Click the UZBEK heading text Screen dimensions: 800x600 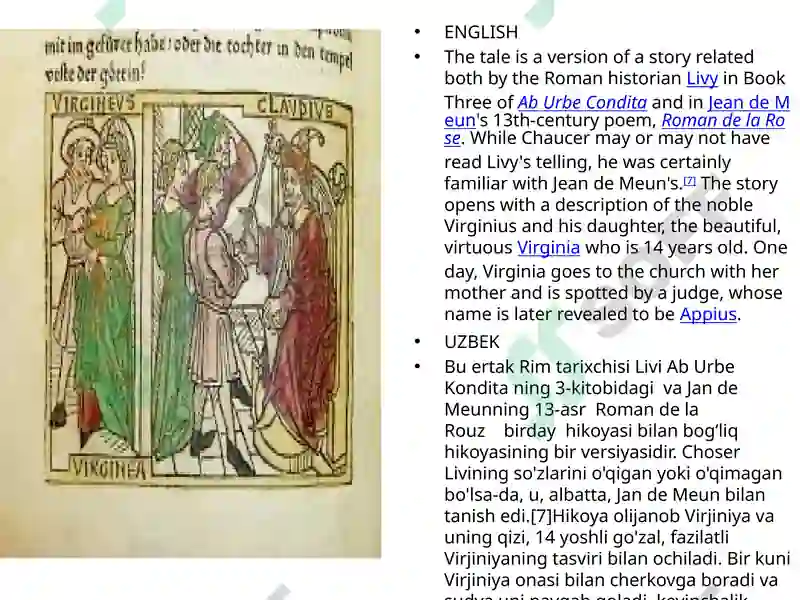tap(472, 342)
